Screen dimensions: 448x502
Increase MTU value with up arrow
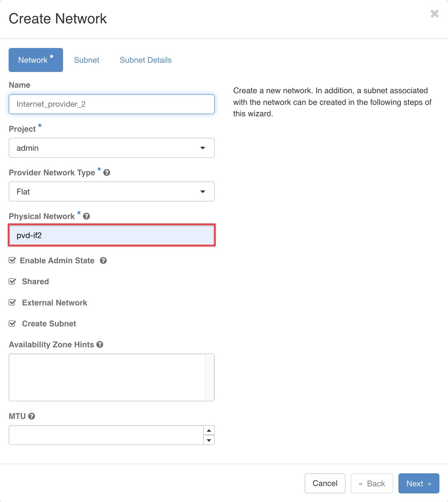tap(209, 430)
